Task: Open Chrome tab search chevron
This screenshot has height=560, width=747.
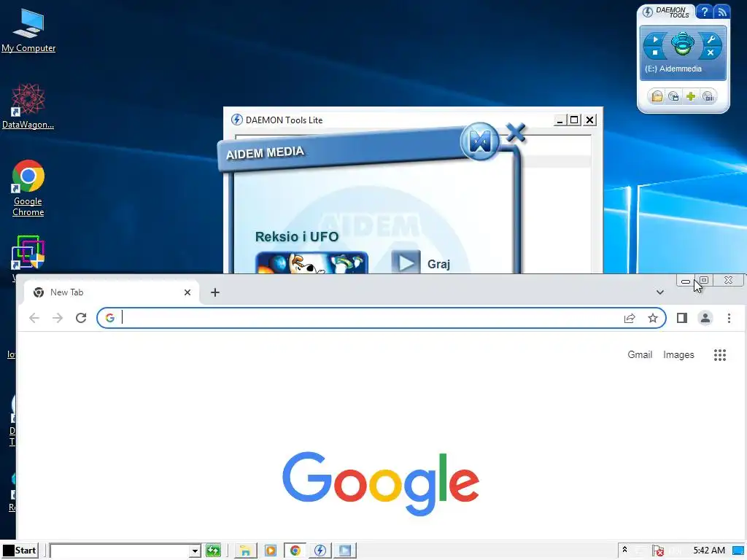Action: coord(659,292)
